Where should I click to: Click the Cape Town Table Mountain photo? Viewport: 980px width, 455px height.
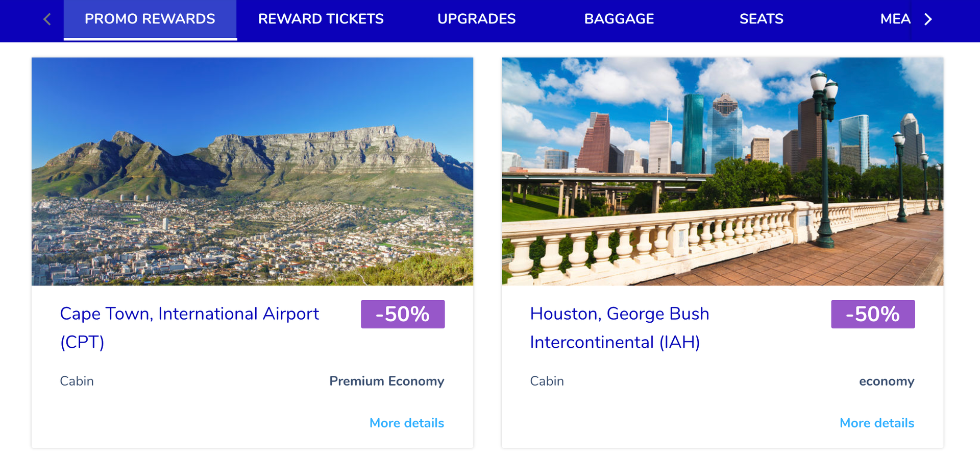252,171
